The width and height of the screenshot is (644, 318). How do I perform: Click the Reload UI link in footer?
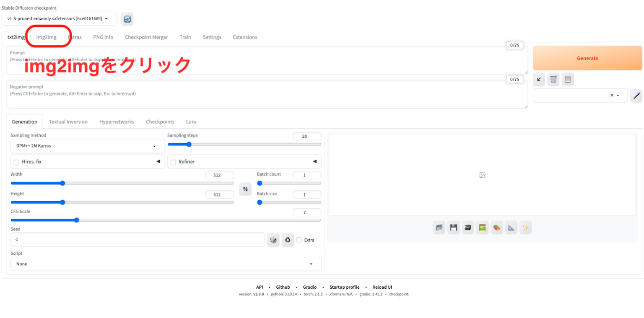(382, 287)
